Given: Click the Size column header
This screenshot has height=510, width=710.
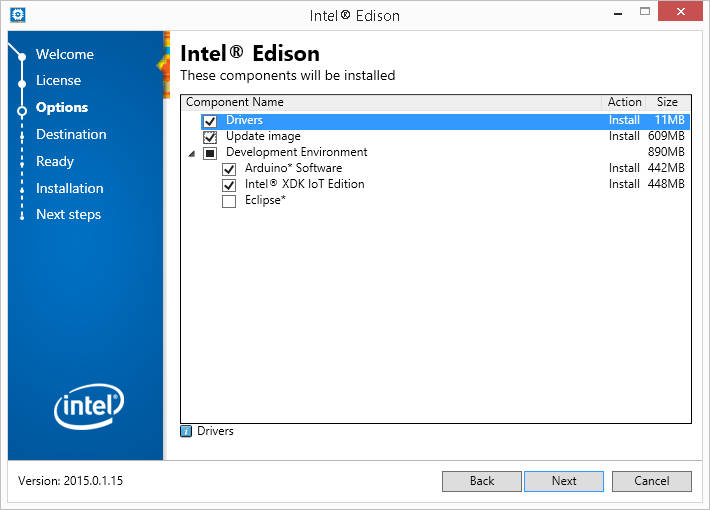Looking at the screenshot, I should coord(667,102).
